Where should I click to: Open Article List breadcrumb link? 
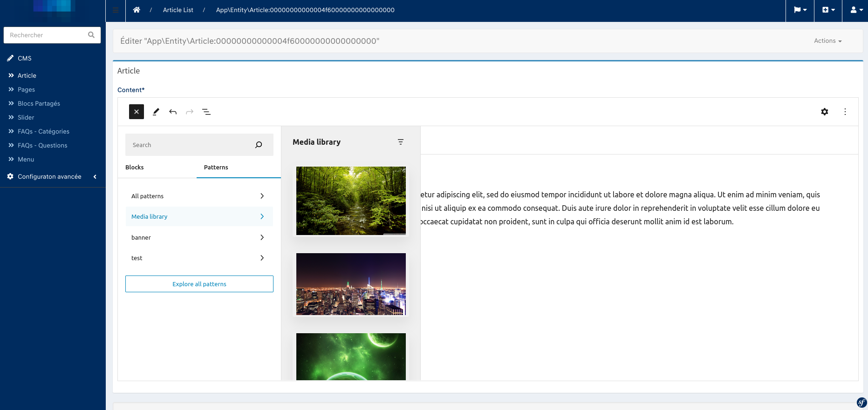click(x=178, y=10)
